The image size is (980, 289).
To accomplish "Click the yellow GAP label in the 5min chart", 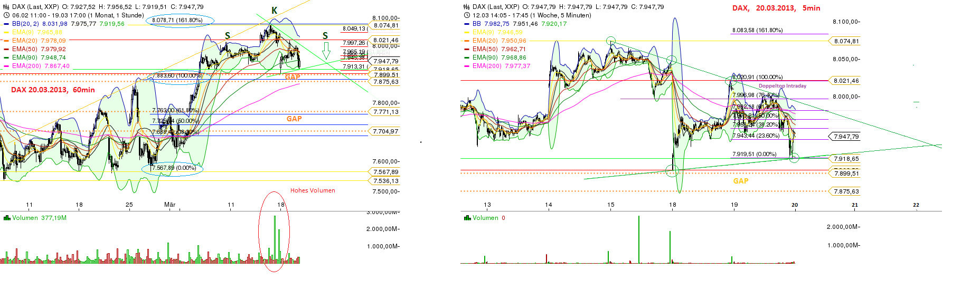I will pyautogui.click(x=741, y=181).
